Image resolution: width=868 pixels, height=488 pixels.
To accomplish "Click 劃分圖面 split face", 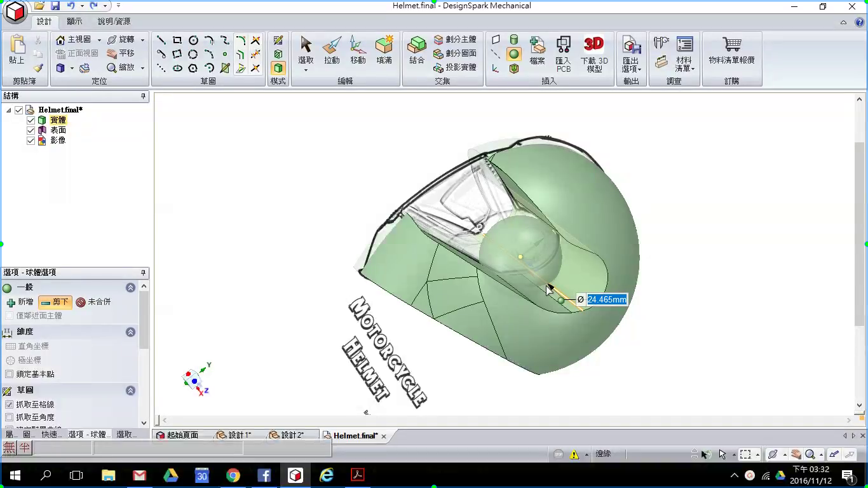I will click(454, 53).
